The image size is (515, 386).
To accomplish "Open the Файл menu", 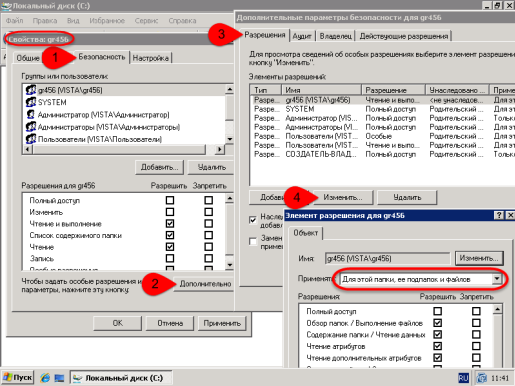I will click(x=14, y=21).
